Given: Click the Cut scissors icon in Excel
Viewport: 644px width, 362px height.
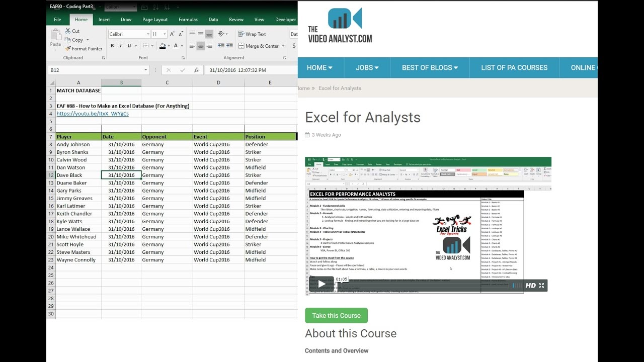Looking at the screenshot, I should pyautogui.click(x=68, y=31).
